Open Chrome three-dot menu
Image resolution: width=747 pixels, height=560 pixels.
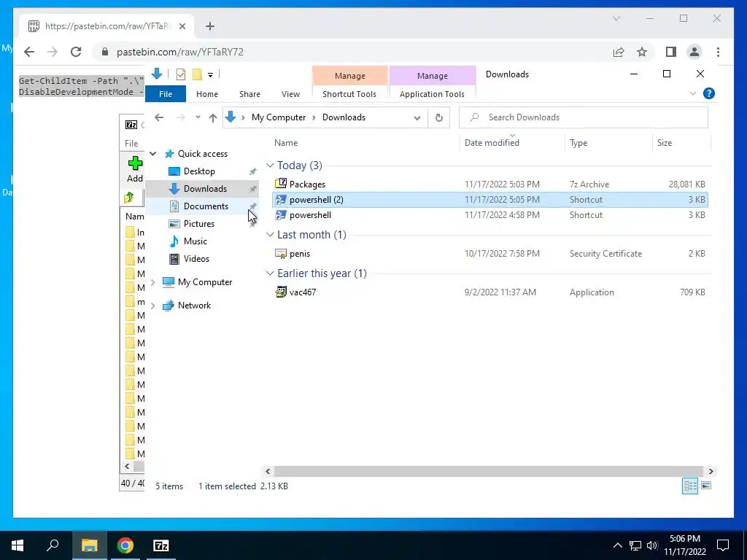[x=718, y=52]
